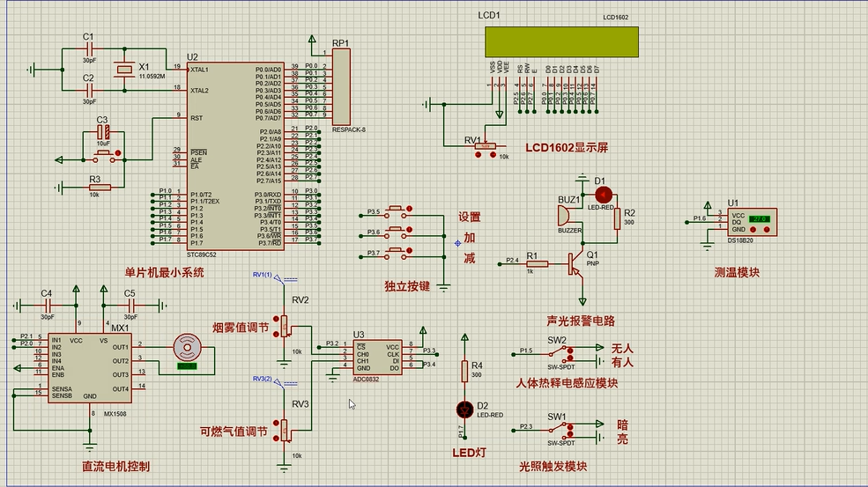Select the D2 LED-RED diode
This screenshot has height=487, width=868.
tap(466, 409)
